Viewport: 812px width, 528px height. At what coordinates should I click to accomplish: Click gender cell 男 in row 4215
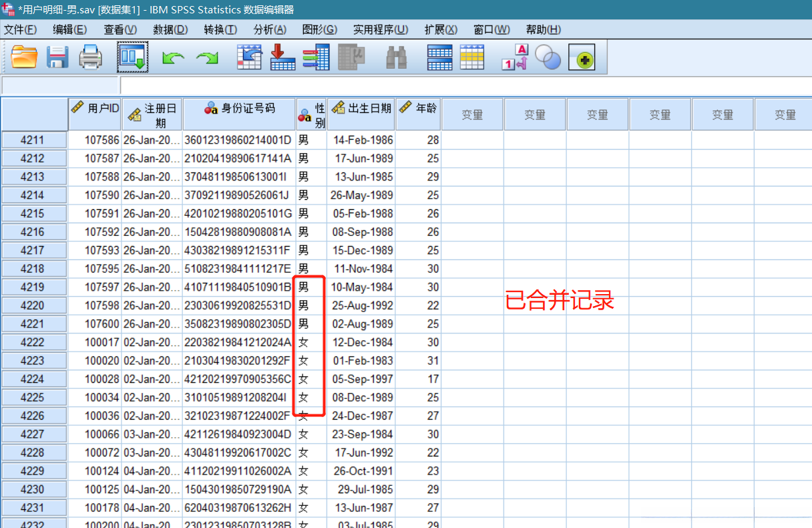pyautogui.click(x=311, y=214)
